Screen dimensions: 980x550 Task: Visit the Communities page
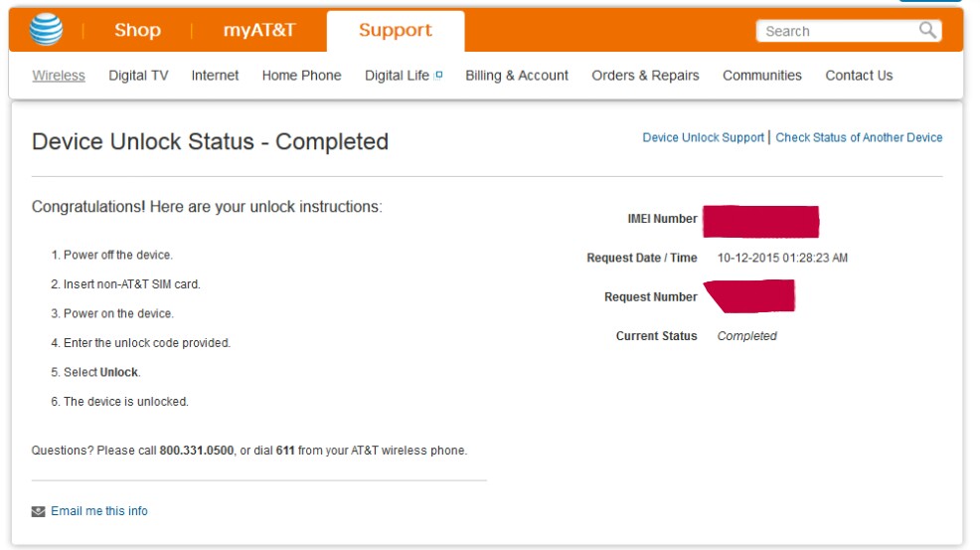tap(762, 76)
